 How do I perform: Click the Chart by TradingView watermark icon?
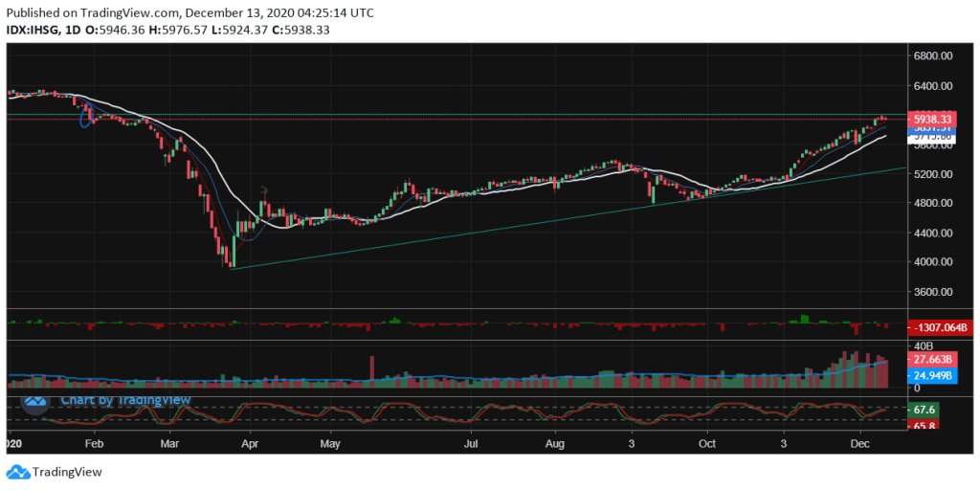(35, 400)
